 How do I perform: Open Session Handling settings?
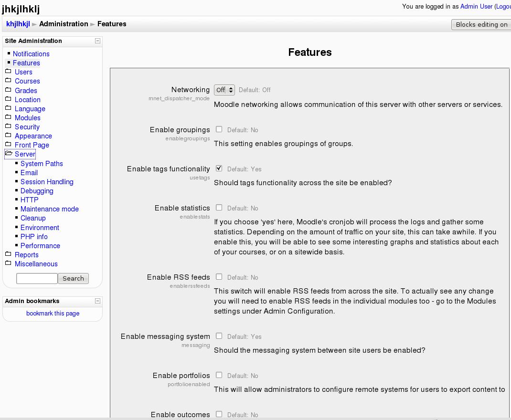click(47, 182)
